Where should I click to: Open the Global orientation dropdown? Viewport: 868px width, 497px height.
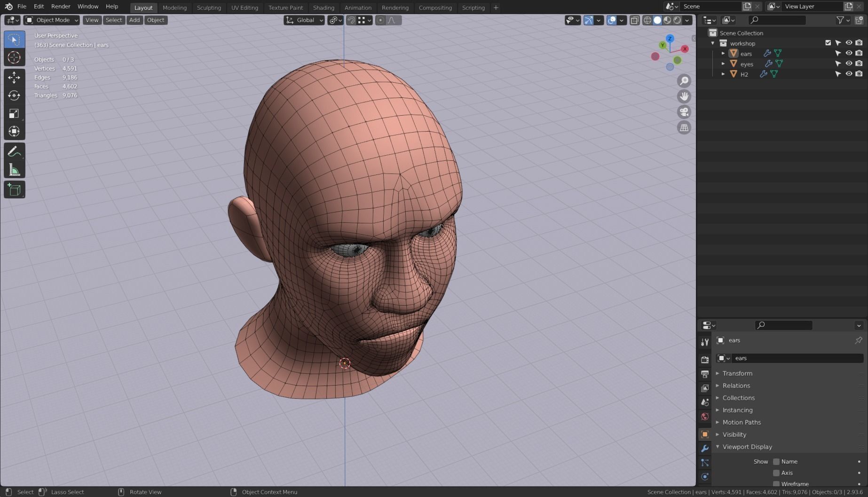tap(304, 20)
